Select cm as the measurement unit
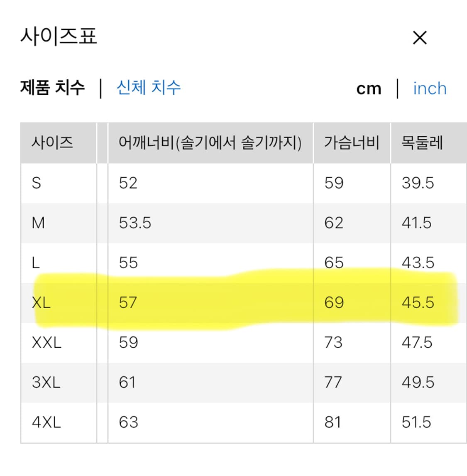Screen dimensions: 467x476 point(369,88)
